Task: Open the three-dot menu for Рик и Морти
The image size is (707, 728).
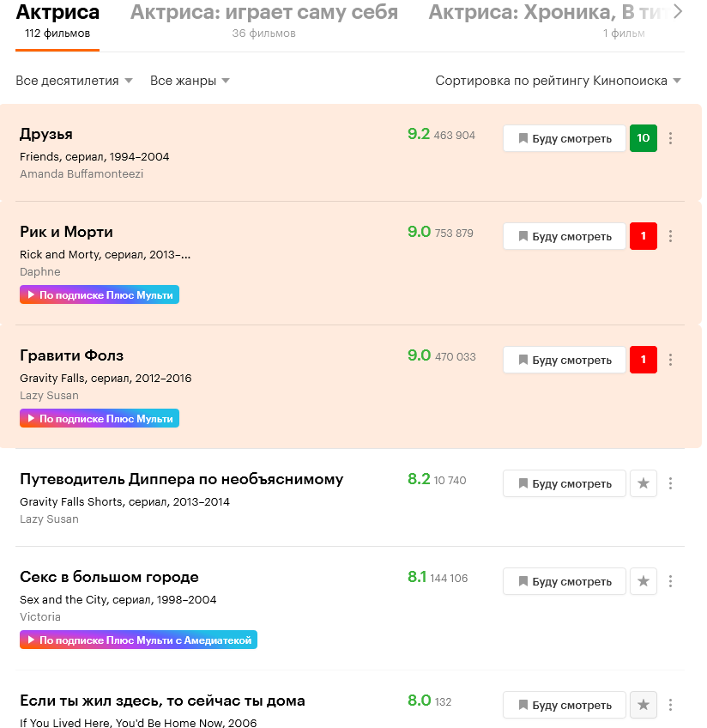Action: click(x=670, y=236)
